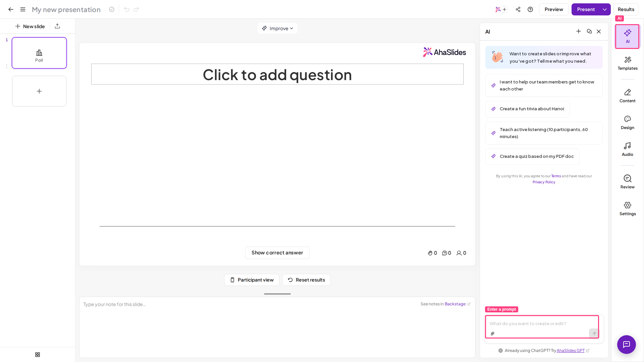Open the AI tab in right sidebar
644x362 pixels.
(x=627, y=37)
